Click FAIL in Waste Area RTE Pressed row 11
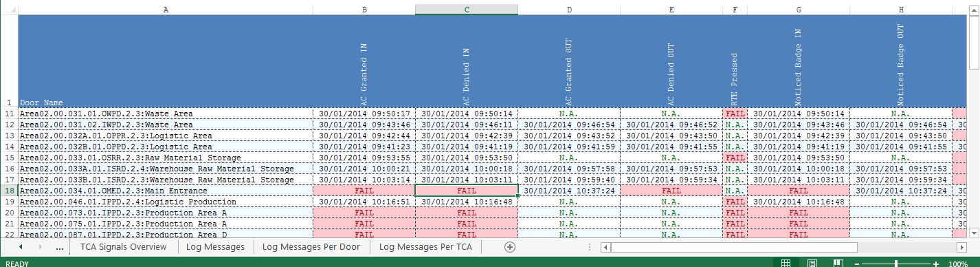 [x=735, y=114]
